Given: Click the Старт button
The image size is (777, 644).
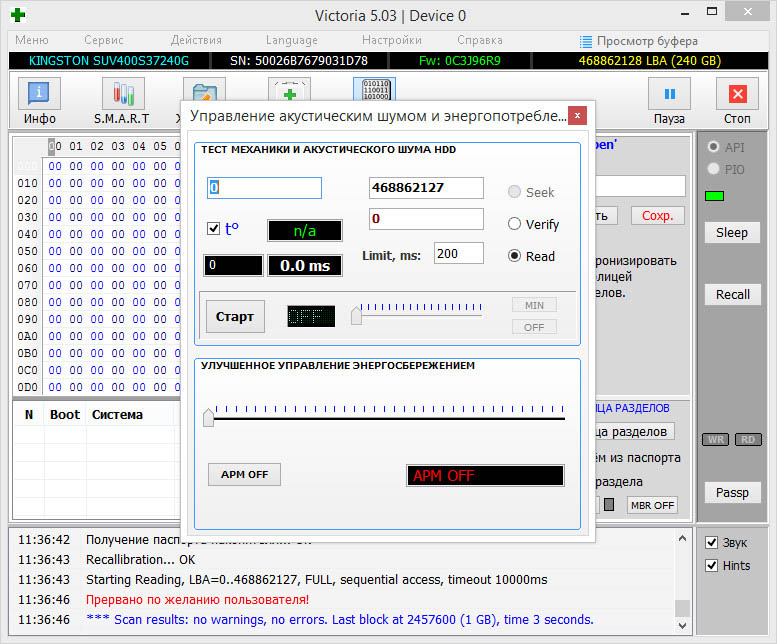Looking at the screenshot, I should (236, 317).
